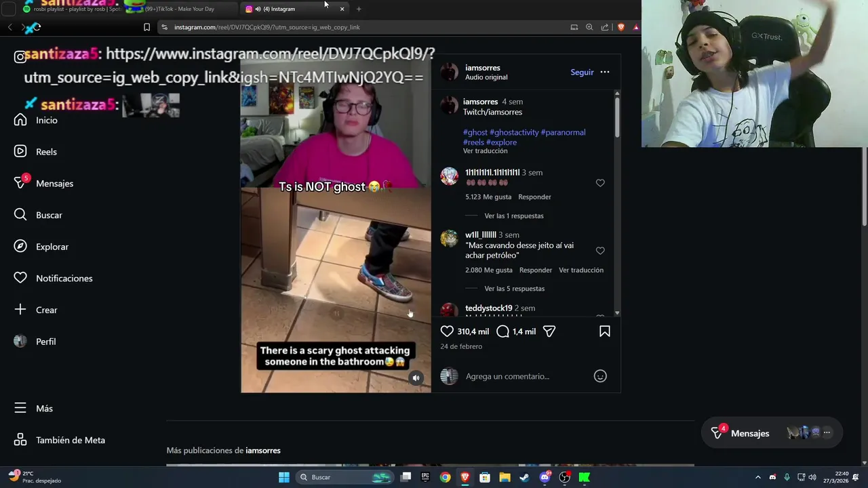868x488 pixels.
Task: Share the reel with the paper plane icon
Action: point(549,331)
